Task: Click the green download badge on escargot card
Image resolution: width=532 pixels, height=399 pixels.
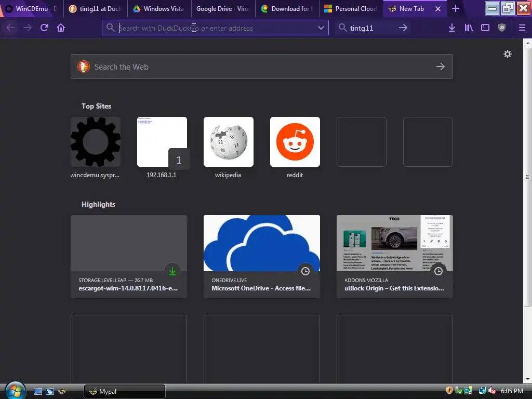Action: 172,271
